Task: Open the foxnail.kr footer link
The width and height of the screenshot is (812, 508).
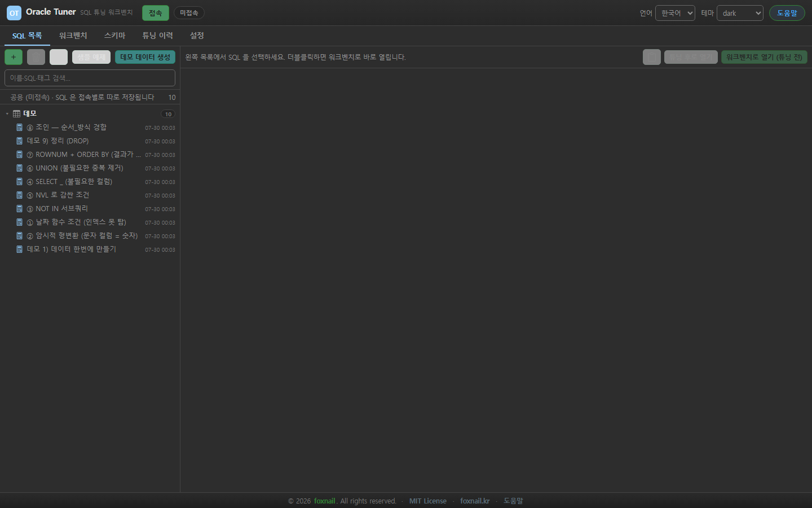Action: [x=475, y=501]
